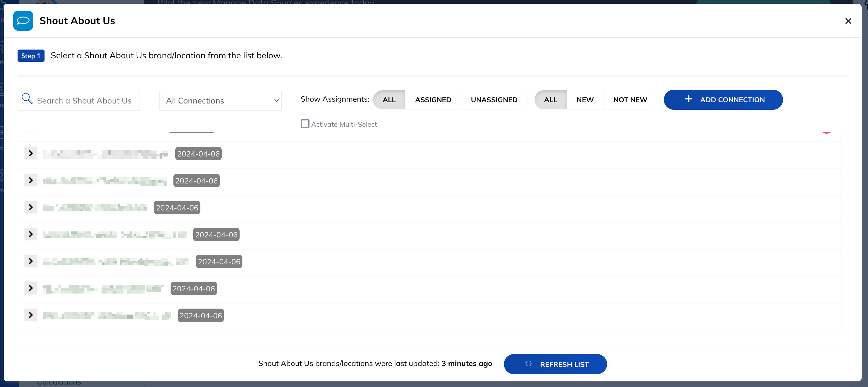868x387 pixels.
Task: Select the NEW filter option
Action: pyautogui.click(x=585, y=100)
